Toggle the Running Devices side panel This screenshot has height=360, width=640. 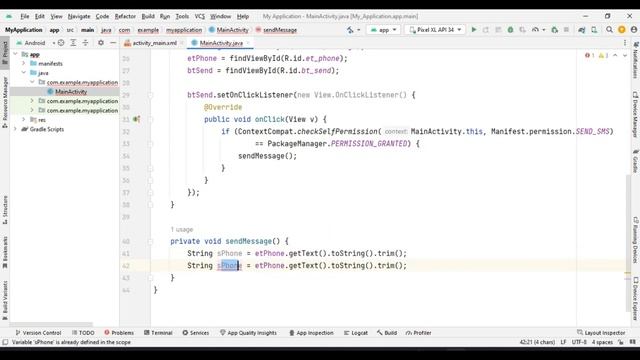coord(636,240)
